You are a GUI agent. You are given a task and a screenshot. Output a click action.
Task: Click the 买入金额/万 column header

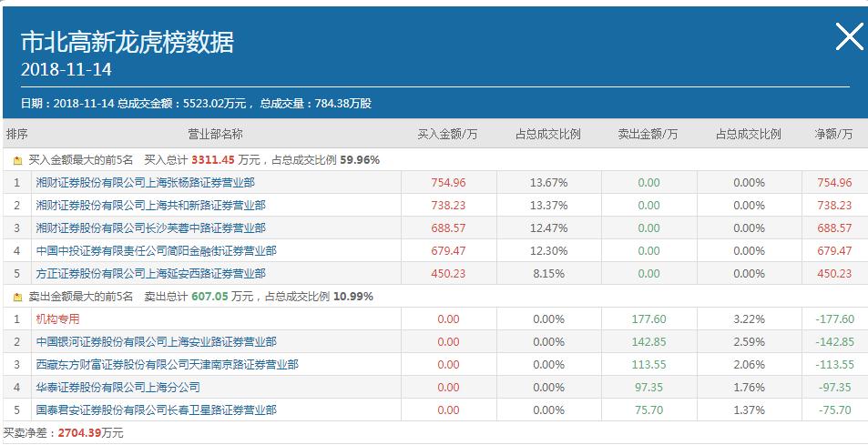(447, 134)
